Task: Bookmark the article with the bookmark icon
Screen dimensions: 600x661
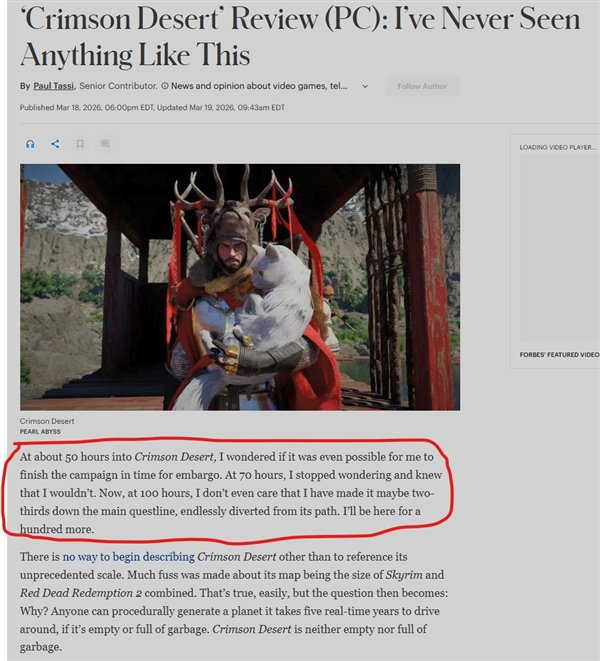Action: 80,144
